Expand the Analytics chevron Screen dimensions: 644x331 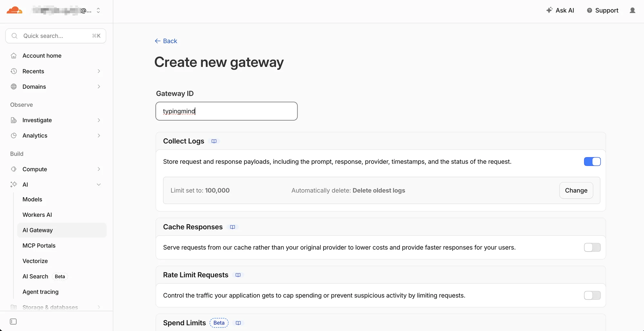99,135
